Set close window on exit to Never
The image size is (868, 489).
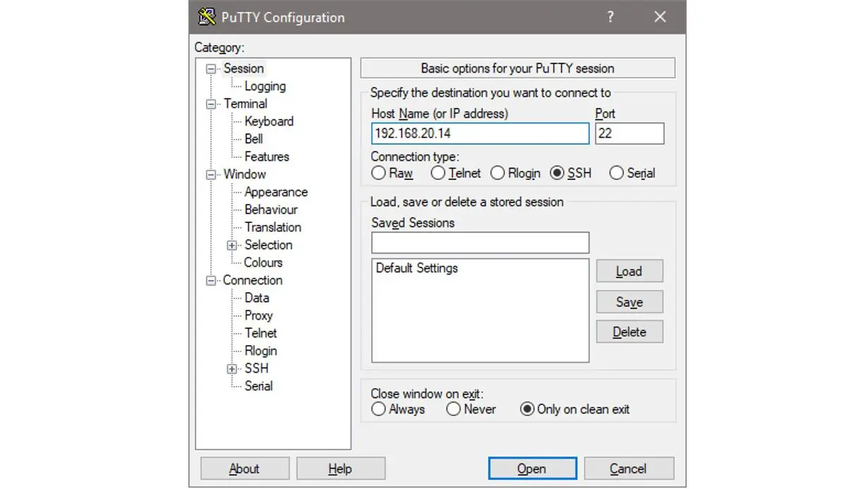pyautogui.click(x=454, y=409)
